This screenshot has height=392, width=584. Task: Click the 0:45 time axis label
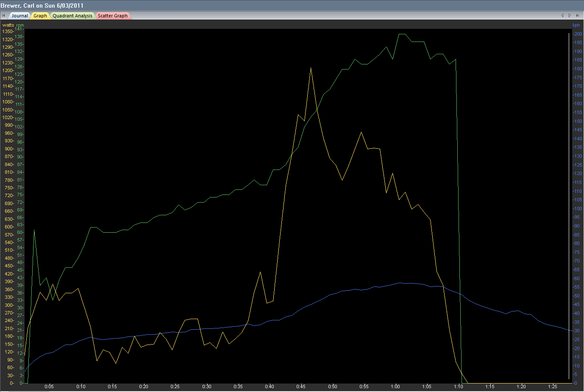click(x=301, y=386)
